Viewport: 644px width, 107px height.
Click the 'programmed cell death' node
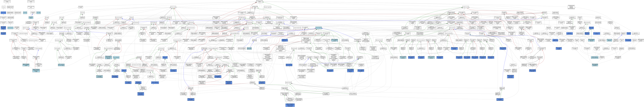(x=36, y=22)
